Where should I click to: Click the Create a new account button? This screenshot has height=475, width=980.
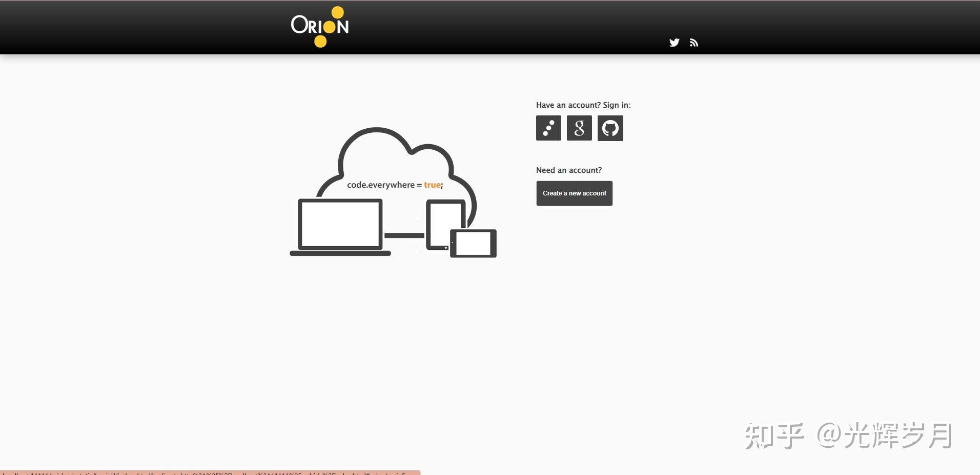click(x=575, y=193)
